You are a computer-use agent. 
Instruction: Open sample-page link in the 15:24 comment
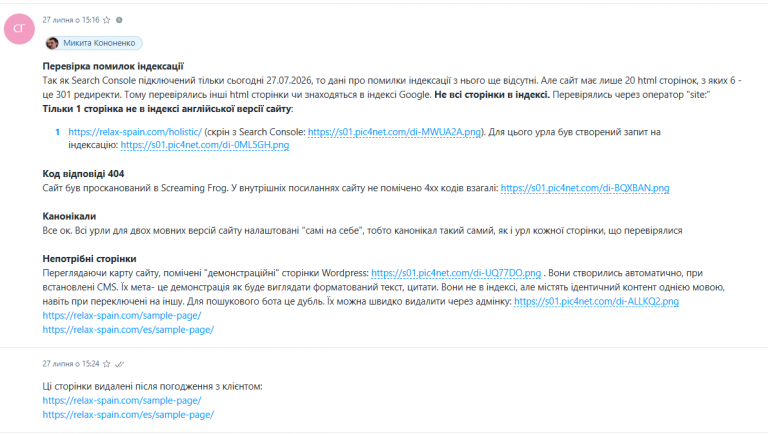122,400
